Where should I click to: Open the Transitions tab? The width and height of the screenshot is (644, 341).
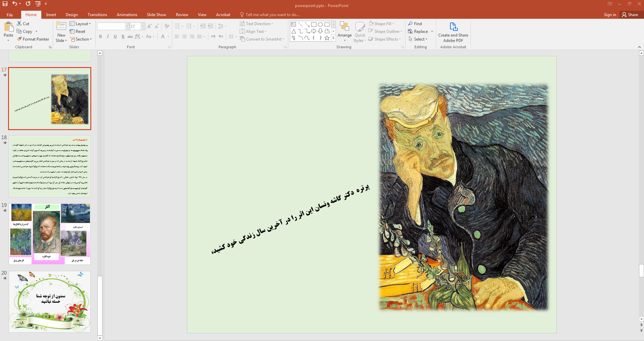pos(97,15)
